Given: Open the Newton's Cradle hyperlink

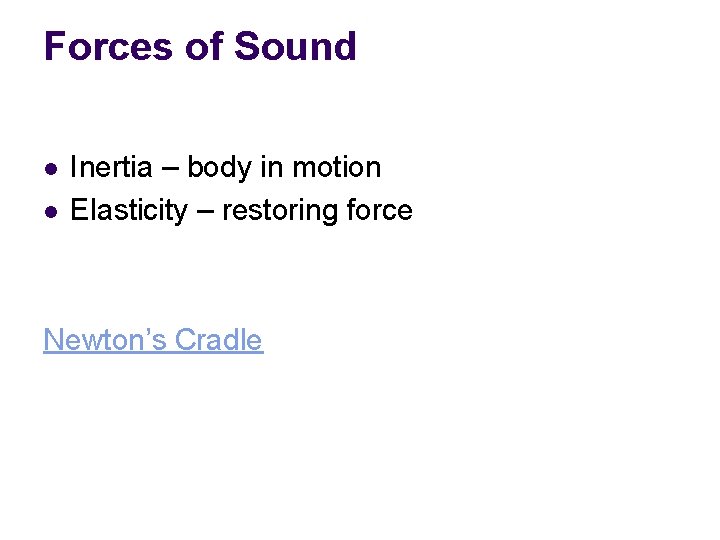Looking at the screenshot, I should point(153,340).
